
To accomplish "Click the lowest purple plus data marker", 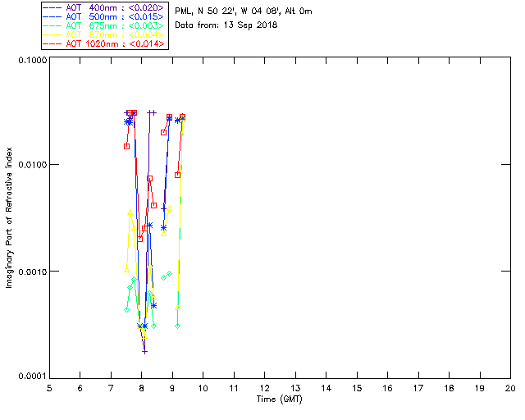I will 144,352.
